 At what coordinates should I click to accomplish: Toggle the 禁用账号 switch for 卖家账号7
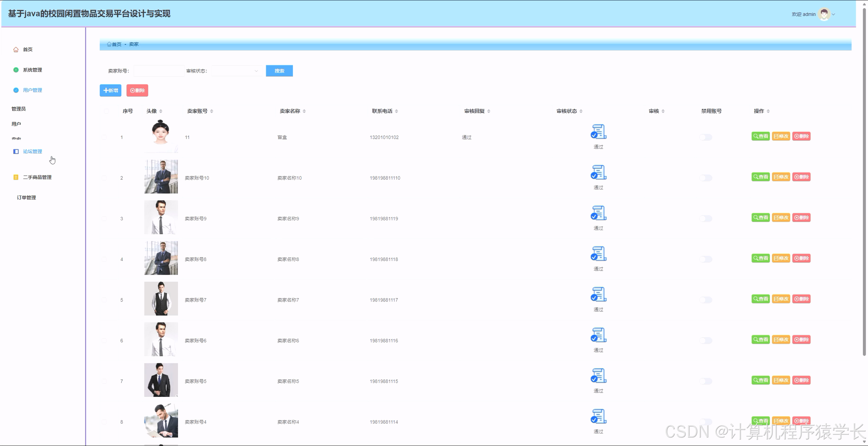[706, 300]
